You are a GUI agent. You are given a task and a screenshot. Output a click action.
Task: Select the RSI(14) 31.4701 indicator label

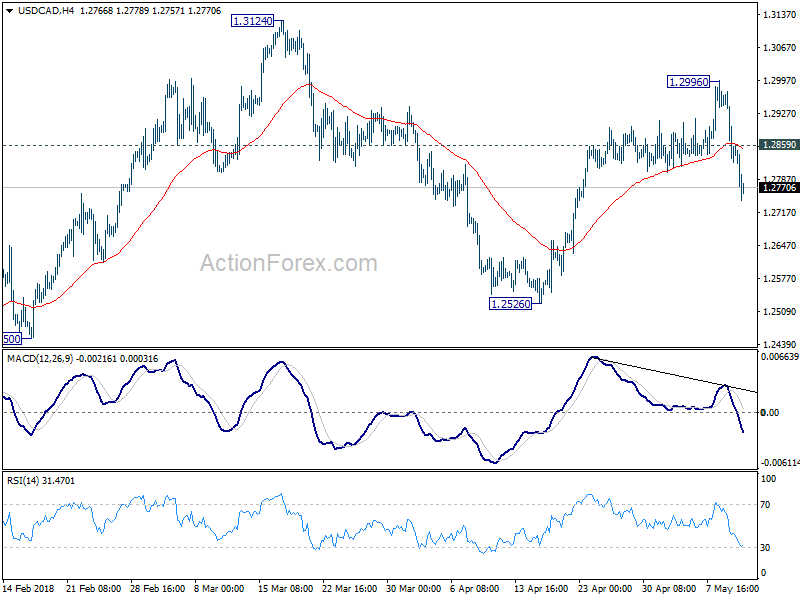40,481
